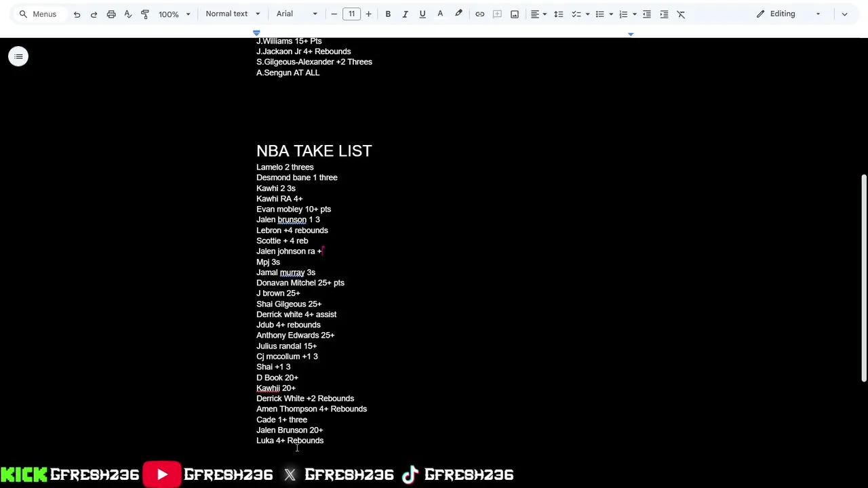Viewport: 868px width, 488px height.
Task: Click the line Mpj 3s
Action: 268,262
